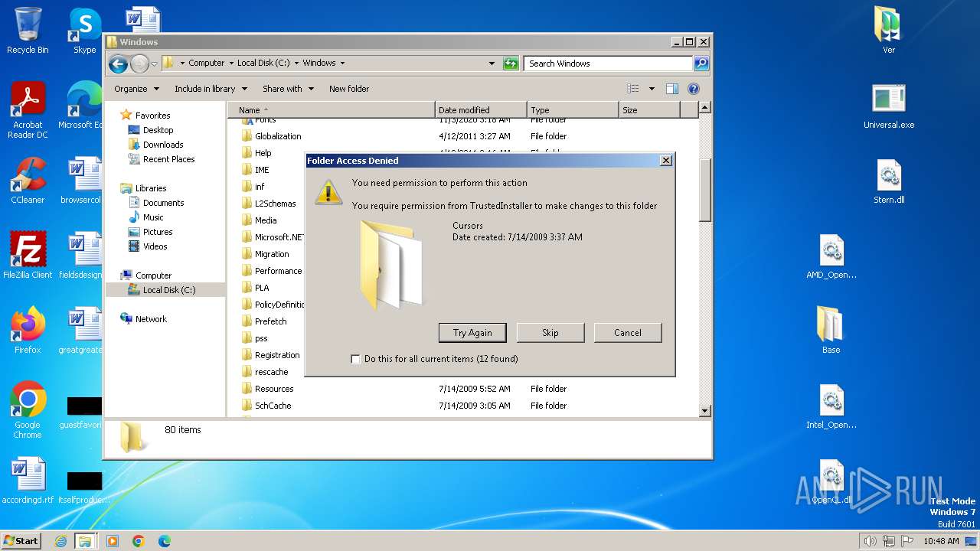This screenshot has height=551, width=980.
Task: Expand the arrow after Computer breadcrumb
Action: (x=231, y=64)
